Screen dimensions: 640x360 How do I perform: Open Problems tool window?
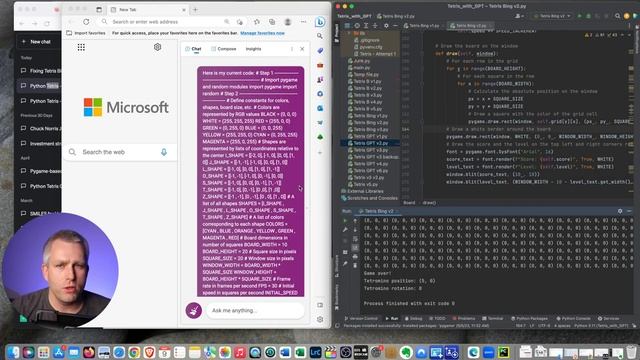[x=464, y=318]
